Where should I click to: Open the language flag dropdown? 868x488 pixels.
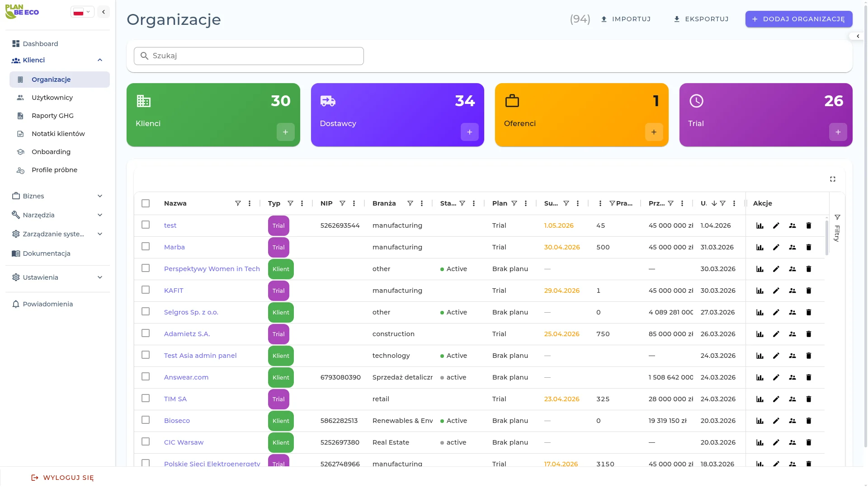tap(82, 12)
